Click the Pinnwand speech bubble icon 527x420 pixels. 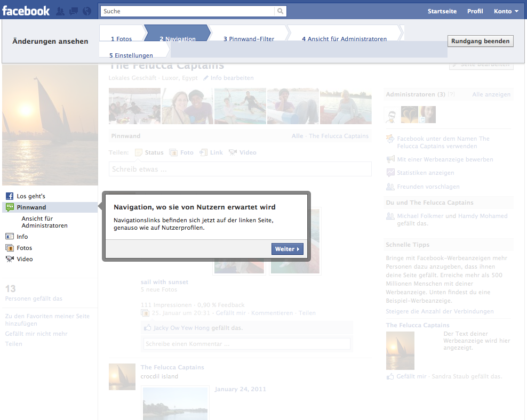[x=10, y=207]
